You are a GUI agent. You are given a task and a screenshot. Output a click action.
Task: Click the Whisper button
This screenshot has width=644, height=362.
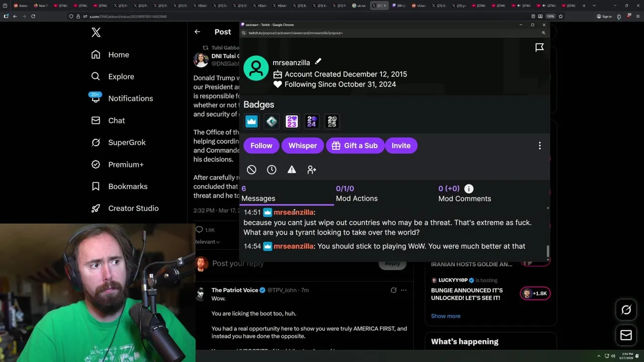coord(302,146)
